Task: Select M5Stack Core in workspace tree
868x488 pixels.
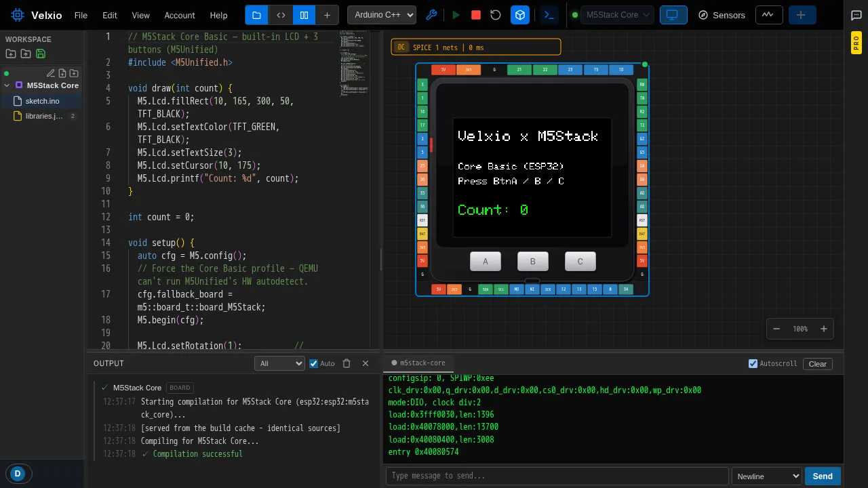Action: [52, 85]
